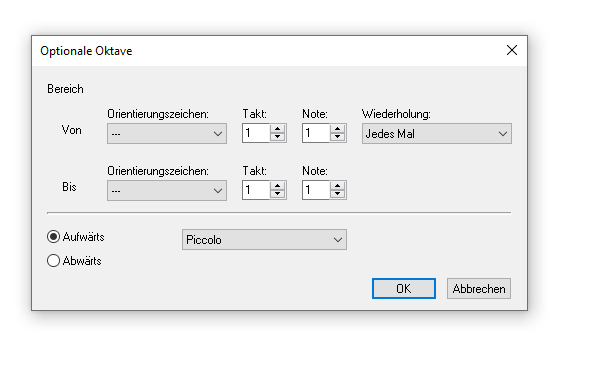Close the Optionale Oktave dialog
The width and height of the screenshot is (590, 377).
click(x=512, y=50)
